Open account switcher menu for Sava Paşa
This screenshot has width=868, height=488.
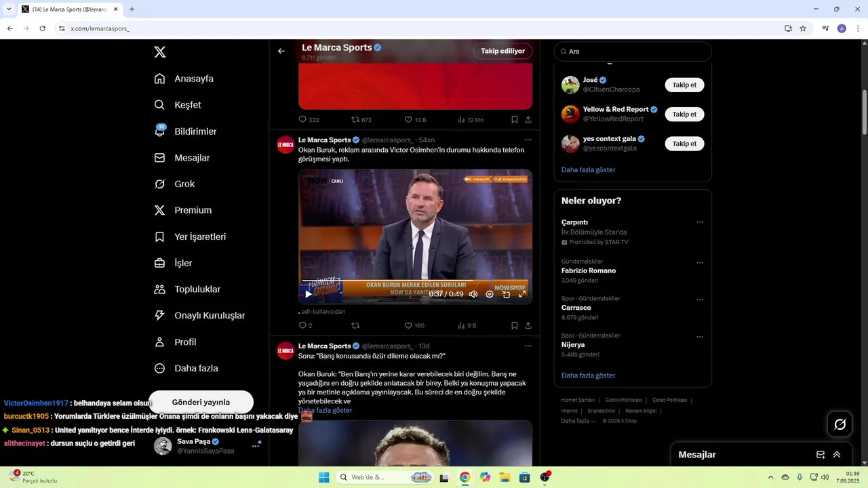point(256,445)
